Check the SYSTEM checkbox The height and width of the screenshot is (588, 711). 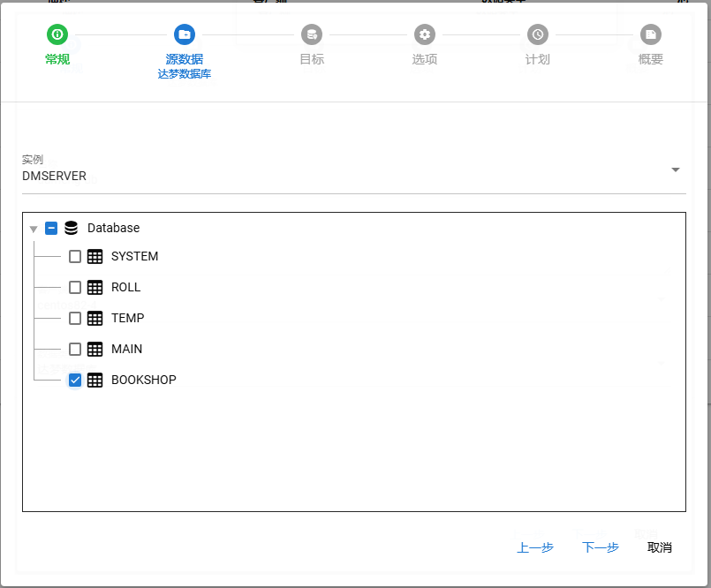[x=75, y=257]
